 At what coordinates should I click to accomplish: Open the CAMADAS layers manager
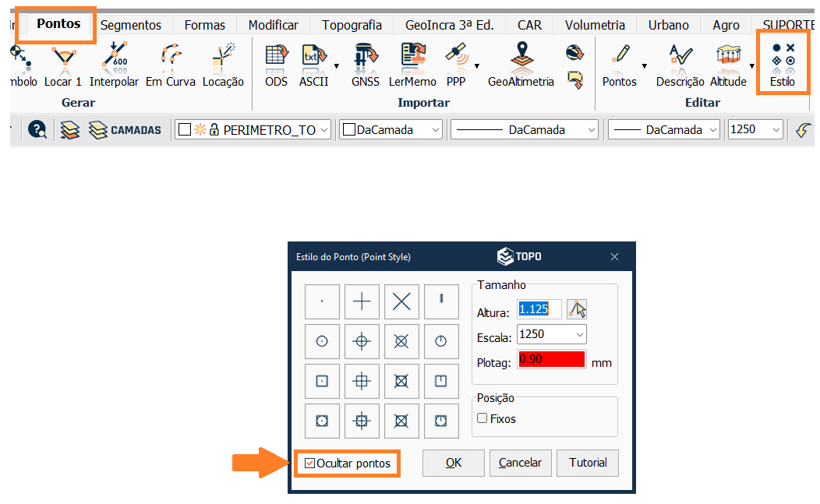[125, 130]
